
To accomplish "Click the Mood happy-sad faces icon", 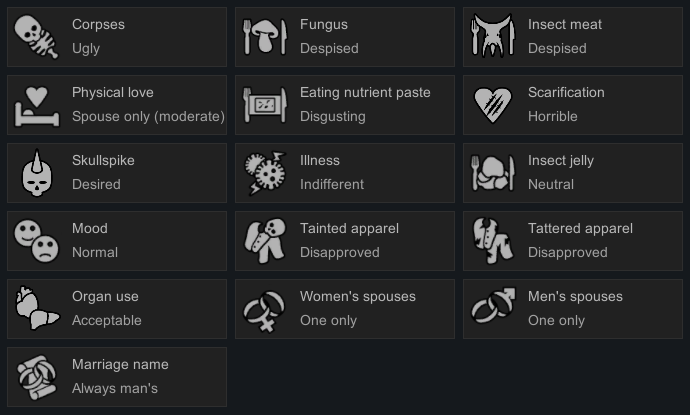I will [x=36, y=241].
